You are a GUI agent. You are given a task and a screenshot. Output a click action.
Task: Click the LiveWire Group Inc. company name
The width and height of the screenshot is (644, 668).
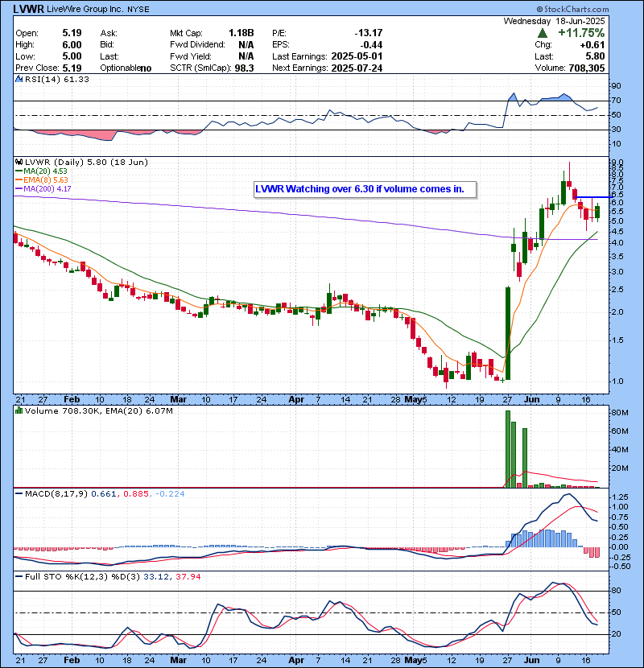click(85, 9)
